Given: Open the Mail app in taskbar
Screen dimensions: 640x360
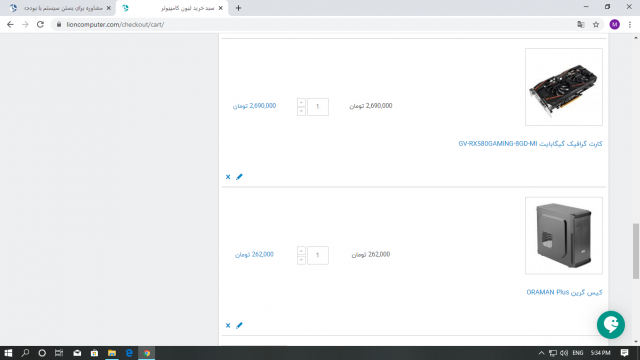Looking at the screenshot, I should [77, 353].
